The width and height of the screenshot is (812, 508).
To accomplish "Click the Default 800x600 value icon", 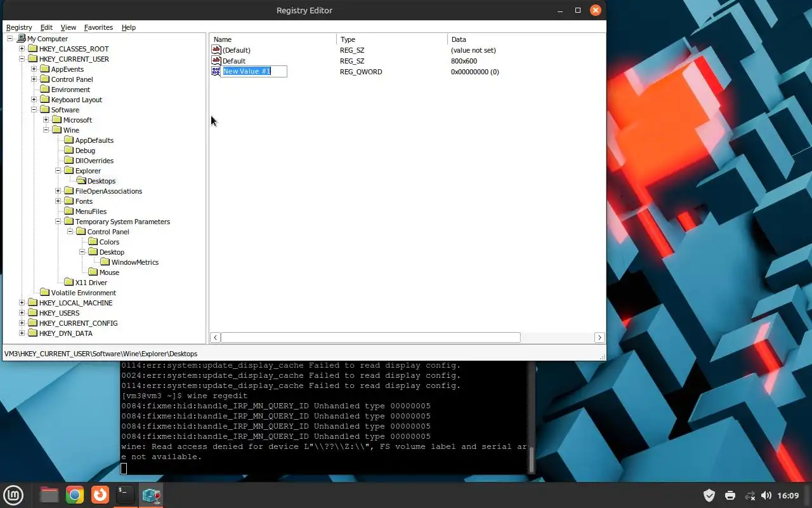I will (x=216, y=61).
